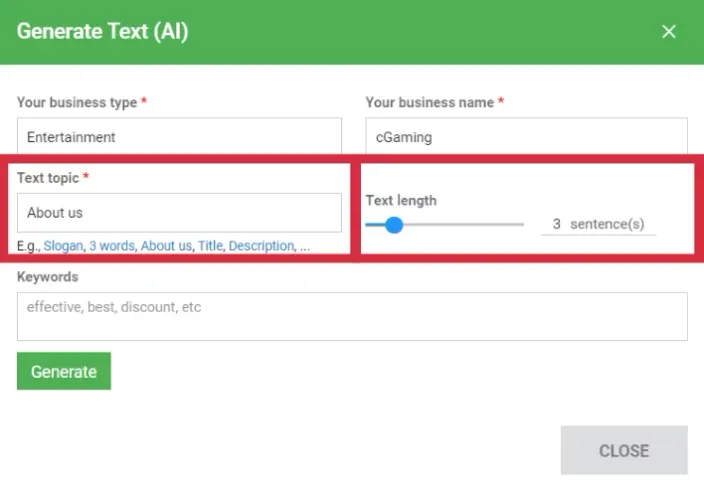Click the sentence(s) unit text
Screen dimensions: 704x490
click(607, 224)
